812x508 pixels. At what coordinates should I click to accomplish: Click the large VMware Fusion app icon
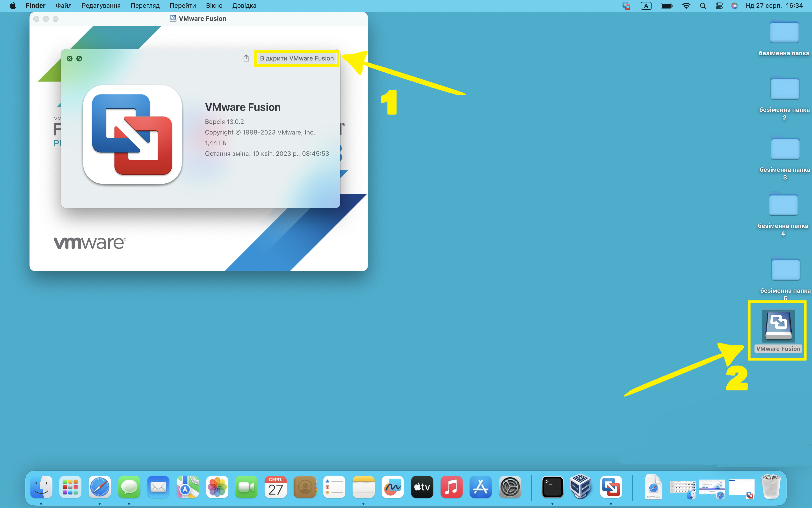pos(132,134)
